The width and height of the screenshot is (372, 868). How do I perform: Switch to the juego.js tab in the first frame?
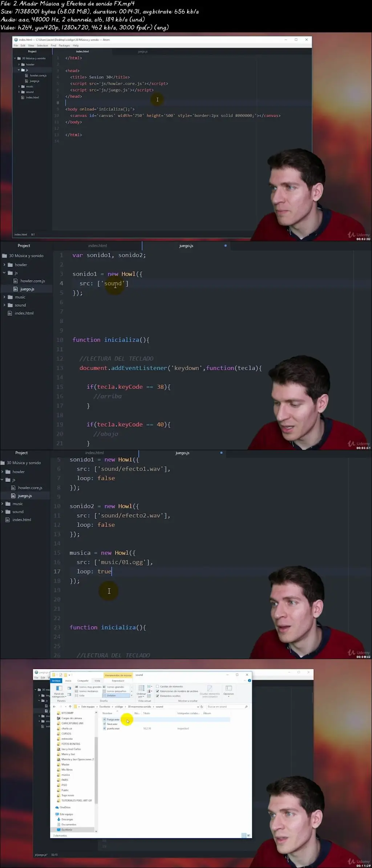(x=143, y=52)
